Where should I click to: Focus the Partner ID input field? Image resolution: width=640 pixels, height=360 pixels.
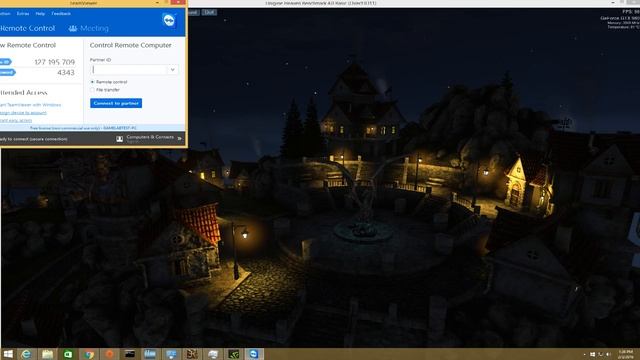click(x=129, y=70)
